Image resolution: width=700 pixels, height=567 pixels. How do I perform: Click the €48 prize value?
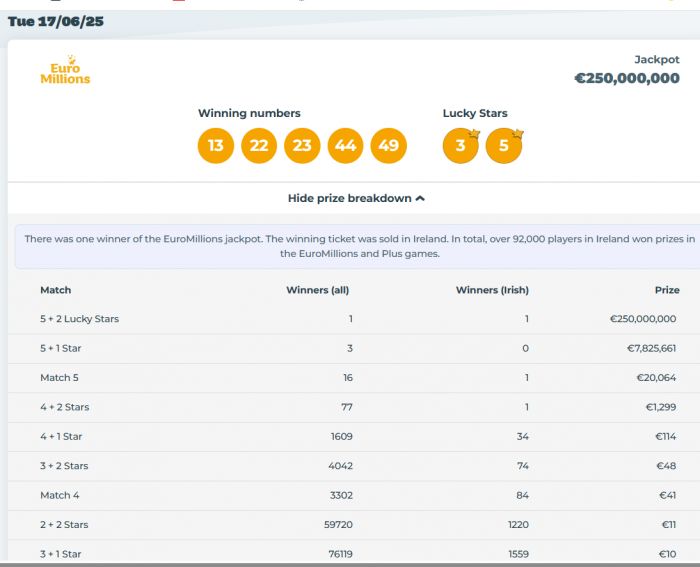tap(666, 466)
